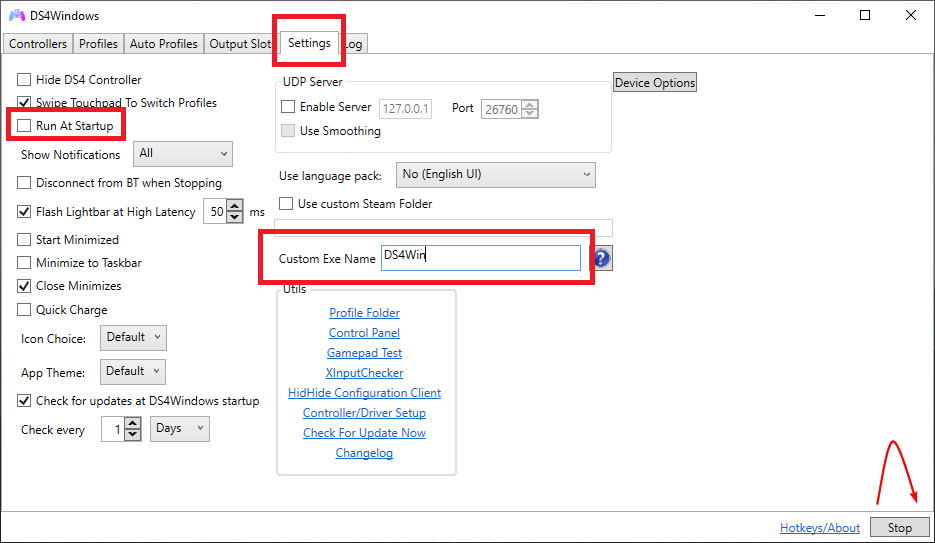Toggle Check for updates at DS4Windows startup
The width and height of the screenshot is (935, 543).
(x=24, y=401)
